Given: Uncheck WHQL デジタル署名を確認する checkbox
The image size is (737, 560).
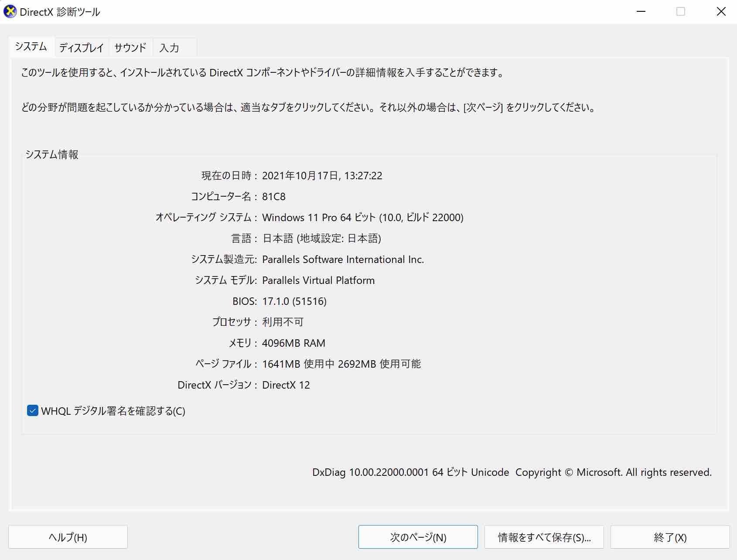Looking at the screenshot, I should [x=33, y=411].
